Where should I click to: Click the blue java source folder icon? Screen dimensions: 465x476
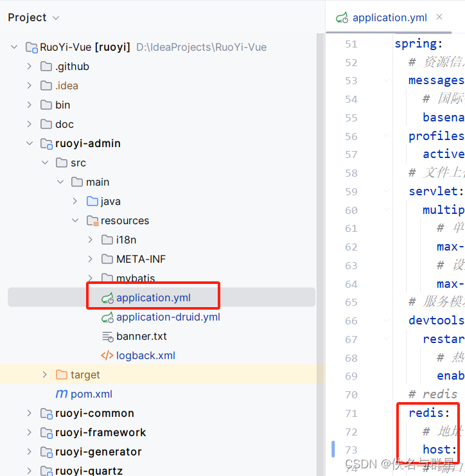[92, 201]
